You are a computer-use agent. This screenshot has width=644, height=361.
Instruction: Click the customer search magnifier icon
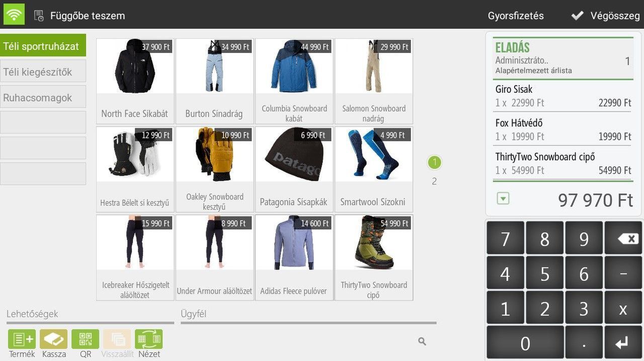pos(422,342)
